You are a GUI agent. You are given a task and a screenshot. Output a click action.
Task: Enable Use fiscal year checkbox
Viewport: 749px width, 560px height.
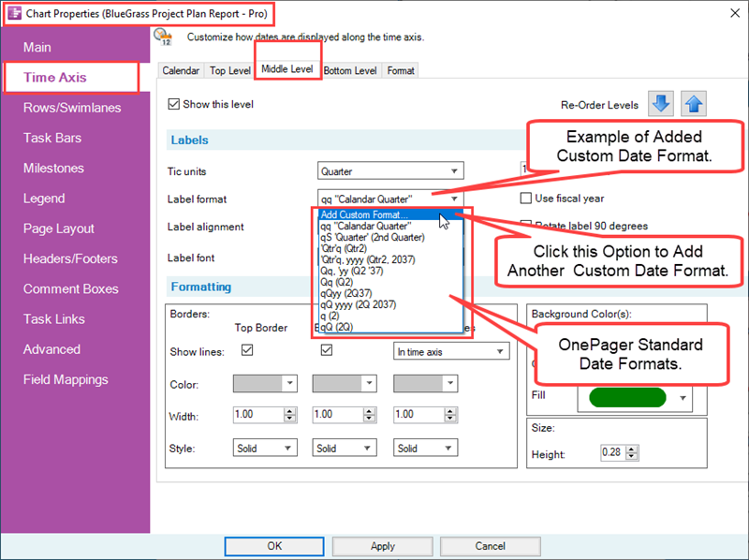(525, 199)
